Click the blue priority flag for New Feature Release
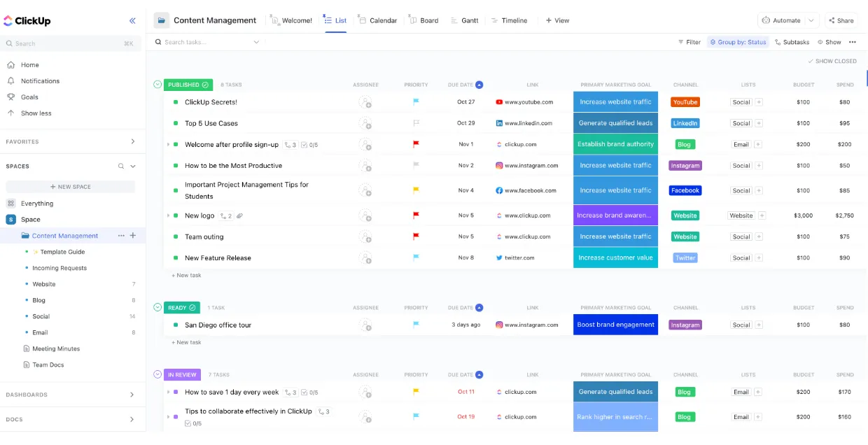Image resolution: width=868 pixels, height=445 pixels. point(416,257)
